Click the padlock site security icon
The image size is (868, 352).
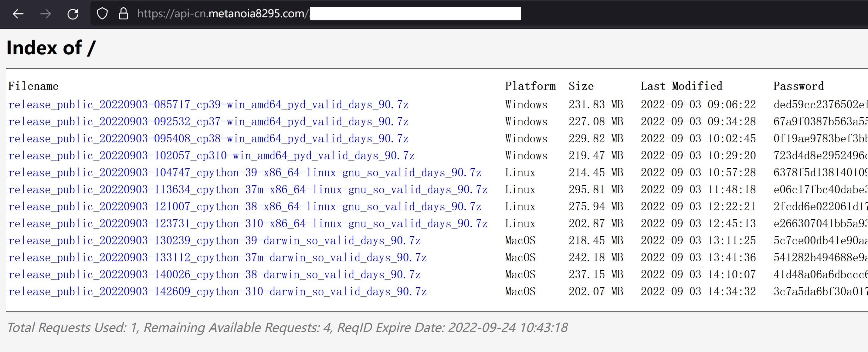pos(123,14)
